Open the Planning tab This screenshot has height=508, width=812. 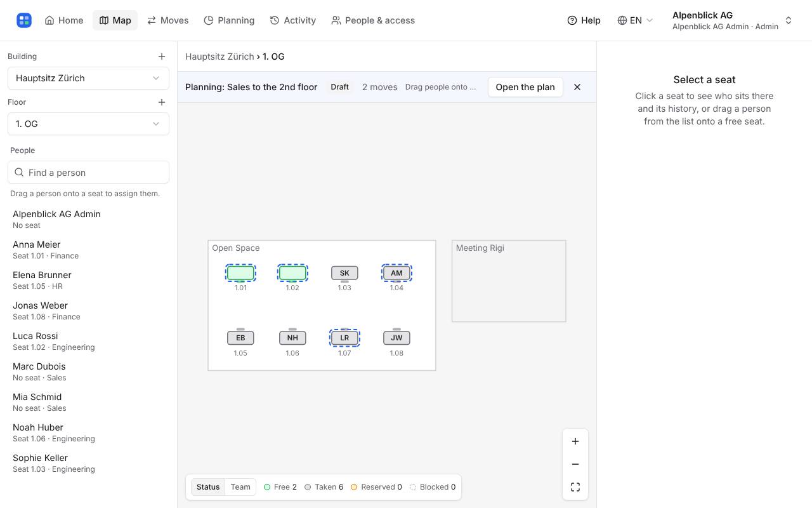pos(229,20)
